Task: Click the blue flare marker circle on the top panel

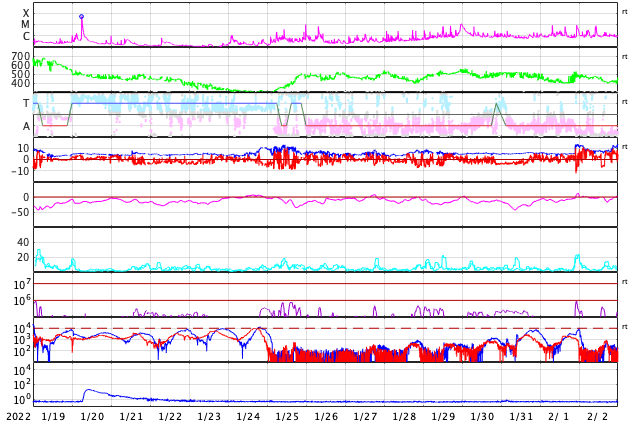Action: click(82, 17)
